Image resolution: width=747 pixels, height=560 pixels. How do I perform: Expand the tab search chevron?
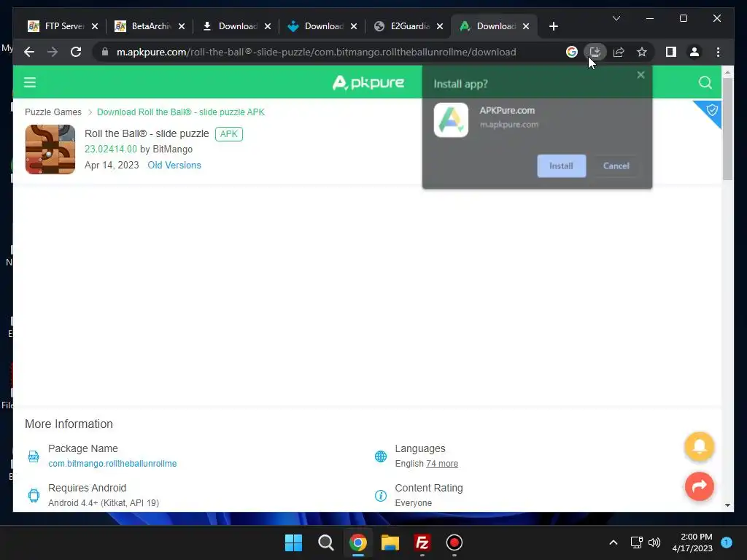click(x=616, y=18)
